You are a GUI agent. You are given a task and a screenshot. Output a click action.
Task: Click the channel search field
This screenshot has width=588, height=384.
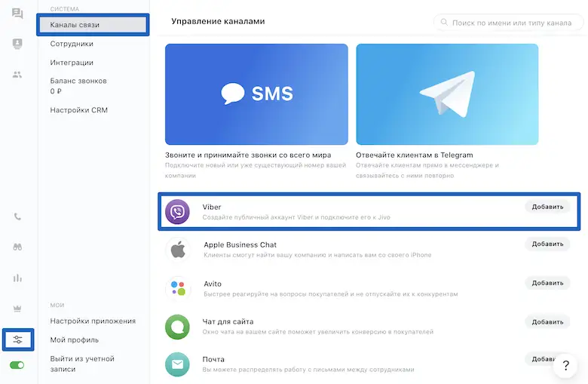coord(509,23)
